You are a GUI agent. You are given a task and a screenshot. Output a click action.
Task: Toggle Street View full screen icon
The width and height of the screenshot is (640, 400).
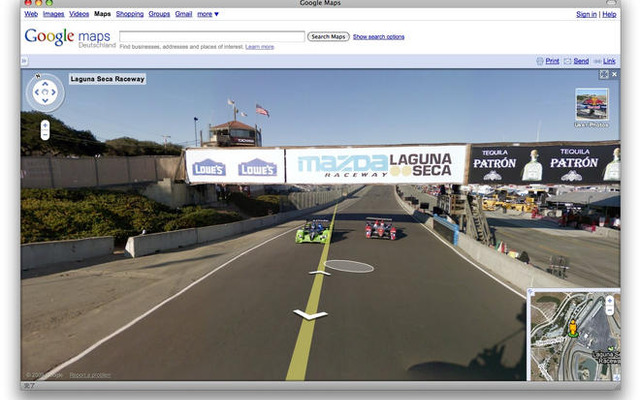(604, 74)
